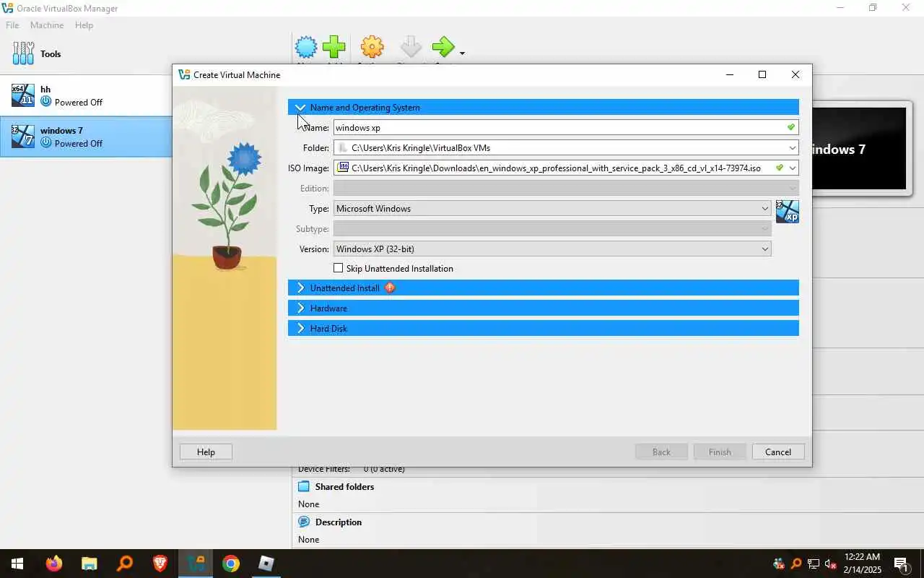The height and width of the screenshot is (578, 924).
Task: Click the green Start arrow icon
Action: pos(443,48)
